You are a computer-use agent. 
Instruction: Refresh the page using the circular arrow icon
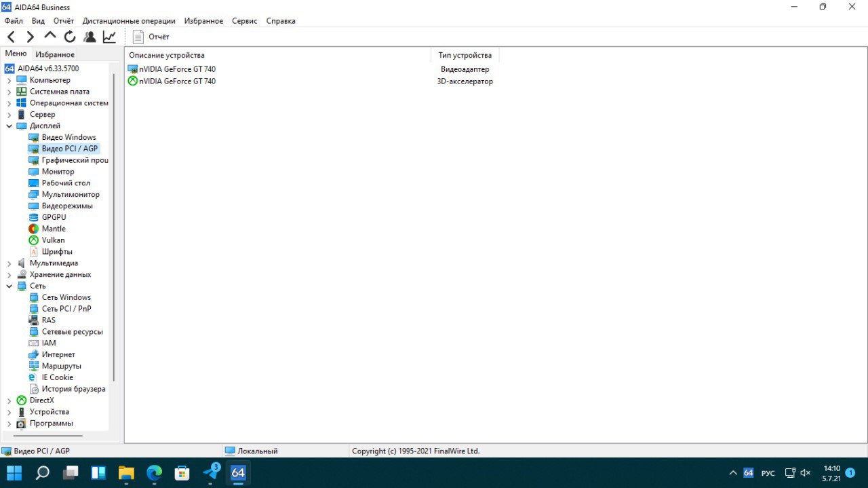tap(70, 37)
